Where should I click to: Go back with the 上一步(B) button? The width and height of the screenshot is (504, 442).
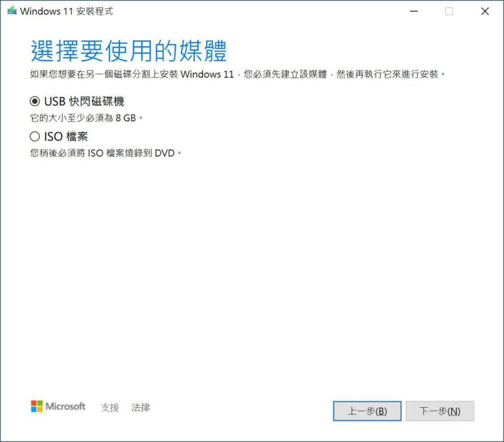(x=367, y=411)
